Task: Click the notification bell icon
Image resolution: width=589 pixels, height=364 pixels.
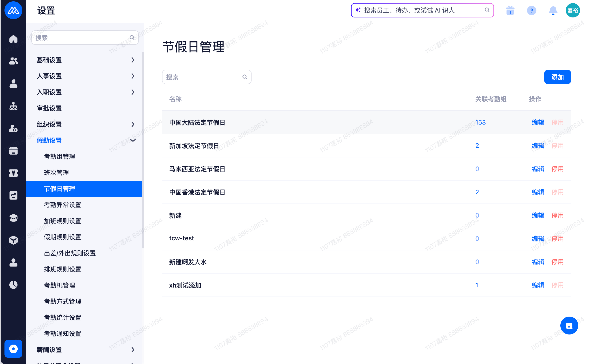Action: click(553, 11)
